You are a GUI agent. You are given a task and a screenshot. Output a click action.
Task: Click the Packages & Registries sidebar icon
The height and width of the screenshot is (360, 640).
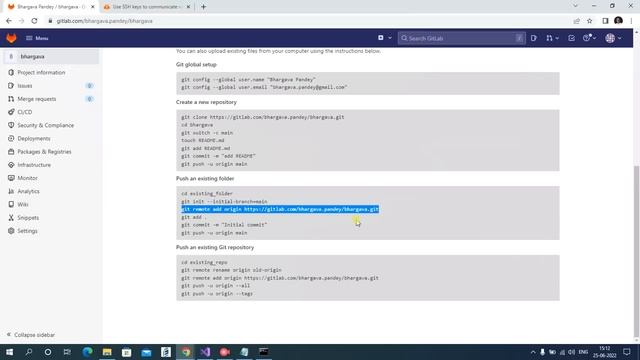pos(11,151)
